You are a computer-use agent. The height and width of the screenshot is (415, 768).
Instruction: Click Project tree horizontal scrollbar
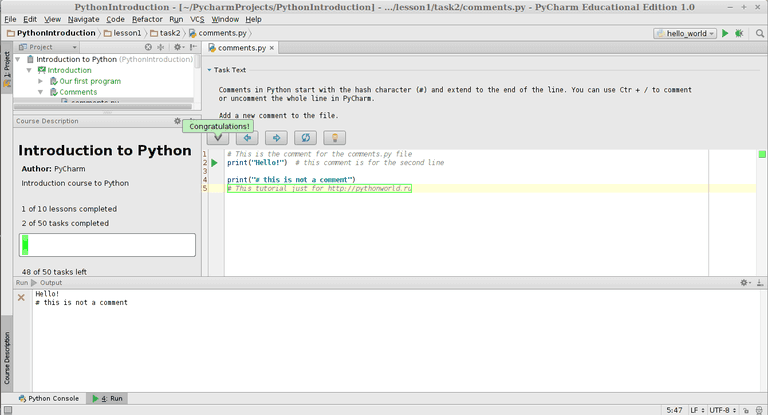pyautogui.click(x=102, y=106)
